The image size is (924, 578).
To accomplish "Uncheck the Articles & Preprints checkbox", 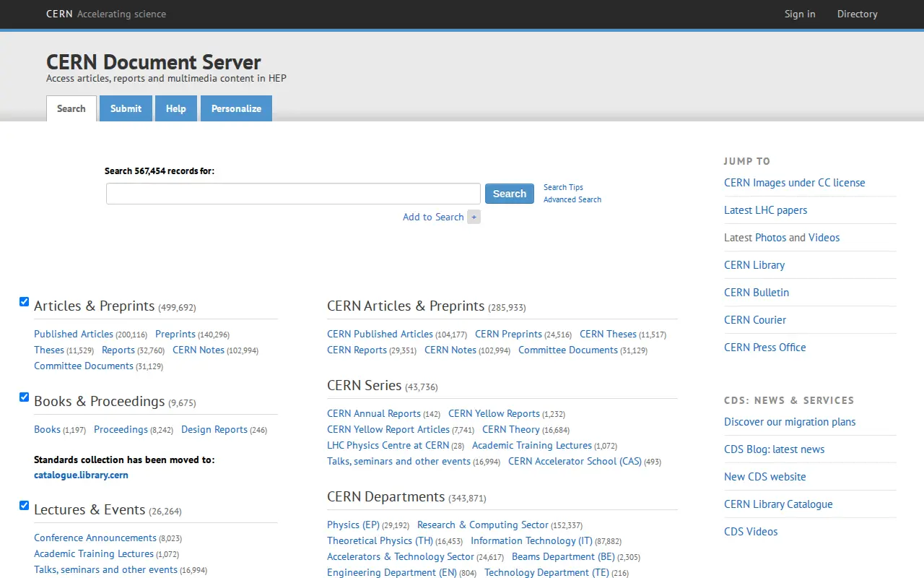I will [x=24, y=301].
